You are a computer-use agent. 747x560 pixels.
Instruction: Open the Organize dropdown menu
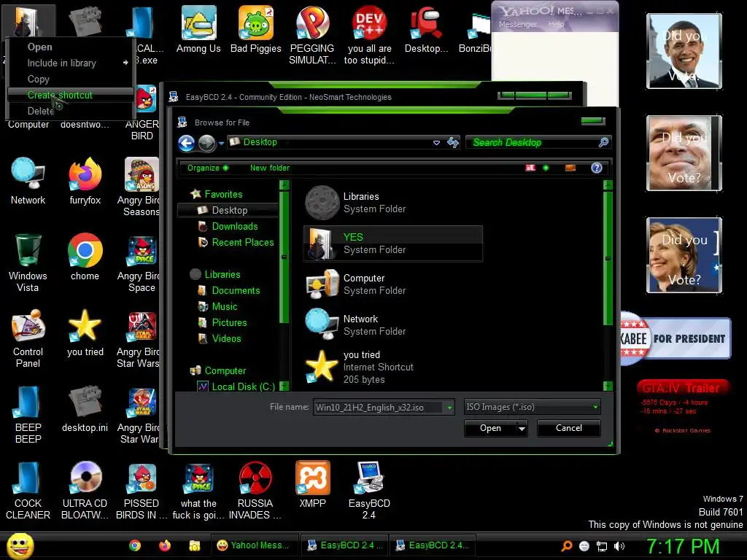(x=208, y=168)
